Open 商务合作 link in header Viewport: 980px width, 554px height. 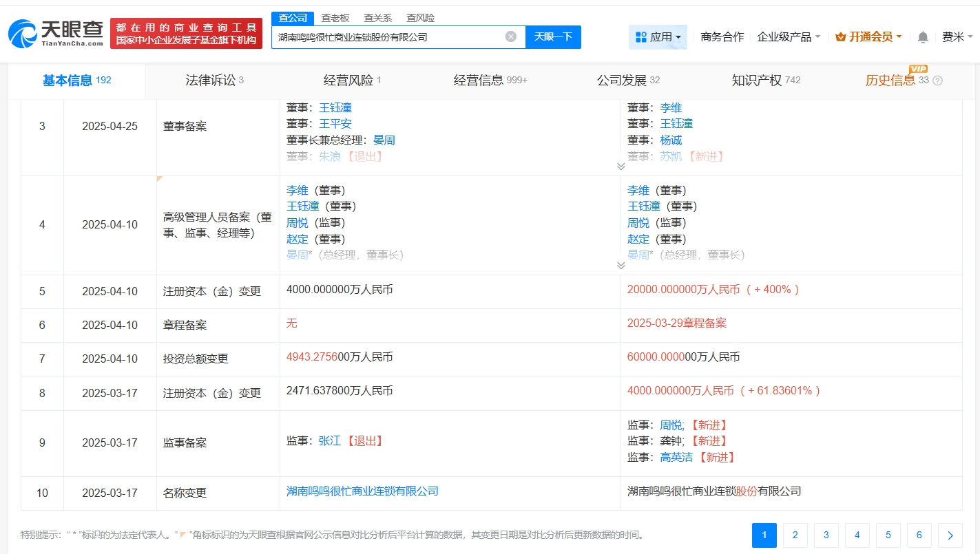pos(722,37)
